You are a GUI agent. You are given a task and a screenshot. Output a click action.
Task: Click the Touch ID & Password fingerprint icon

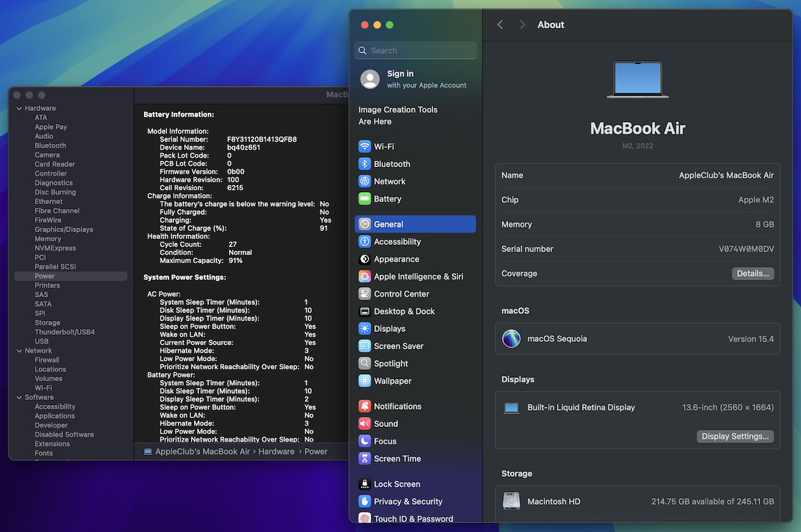coord(365,518)
